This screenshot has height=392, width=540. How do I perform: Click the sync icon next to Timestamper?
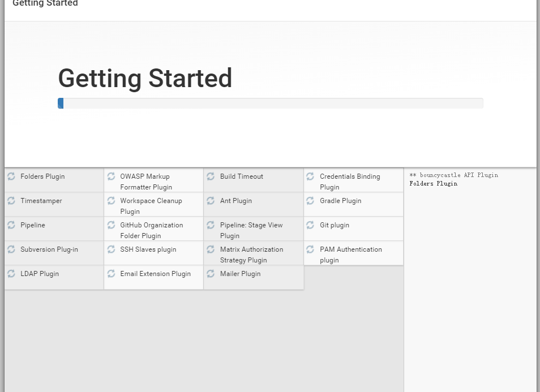(11, 201)
